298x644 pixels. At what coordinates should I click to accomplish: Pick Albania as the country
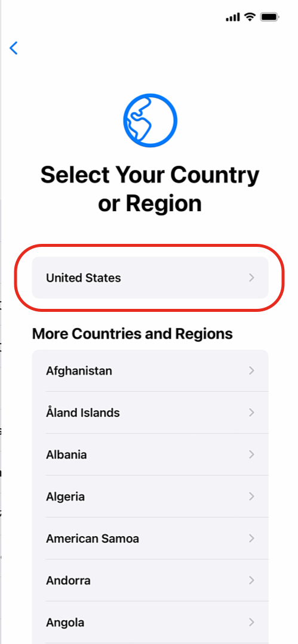point(150,454)
